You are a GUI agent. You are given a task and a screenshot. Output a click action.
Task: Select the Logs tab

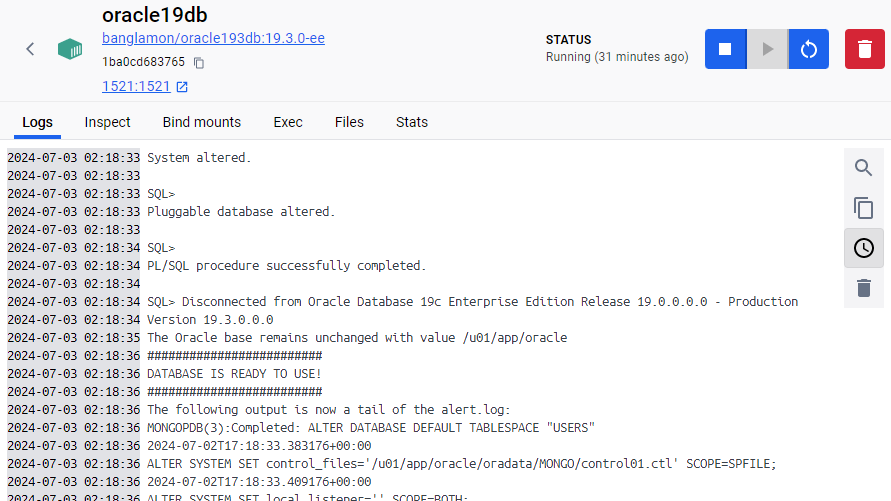click(38, 122)
